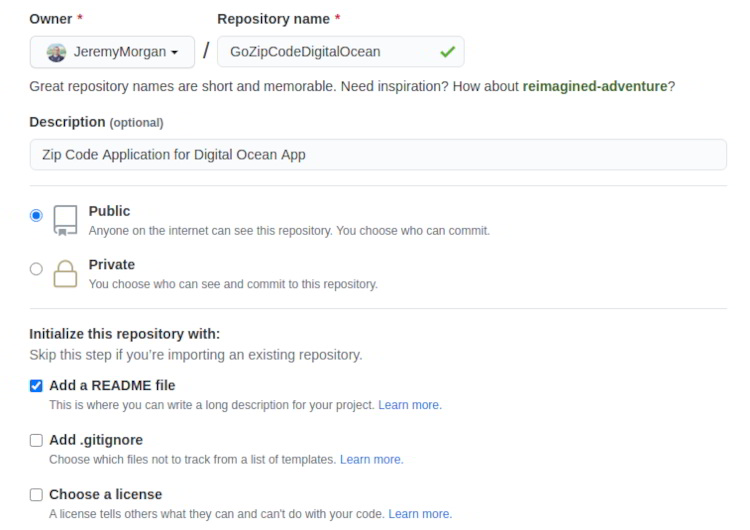Enable the Add .gitignore checkbox
750x530 pixels.
click(x=36, y=440)
